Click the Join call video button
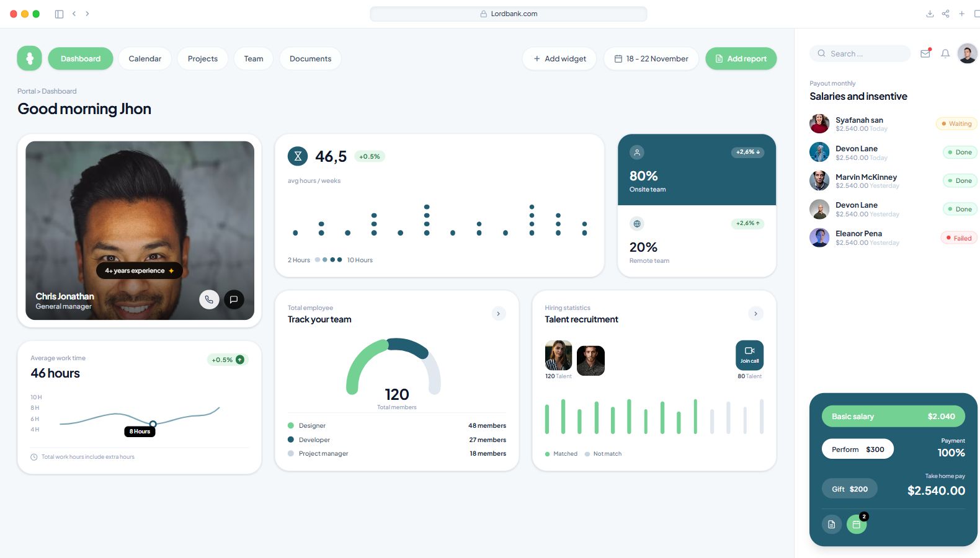The image size is (980, 558). pos(749,355)
